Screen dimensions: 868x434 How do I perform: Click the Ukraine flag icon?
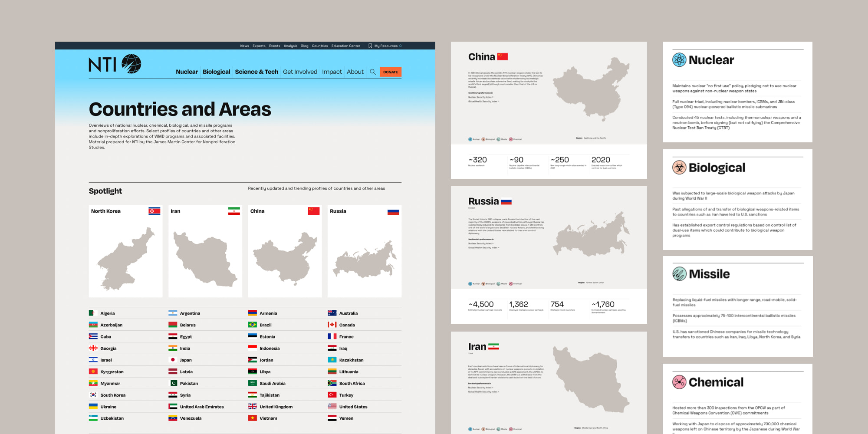click(93, 407)
